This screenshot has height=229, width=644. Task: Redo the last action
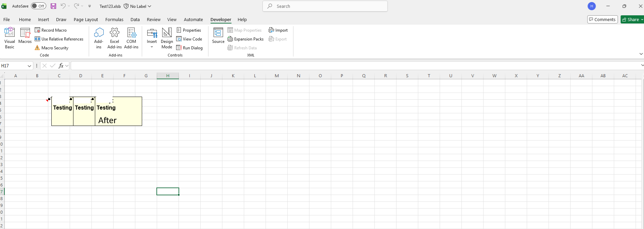pyautogui.click(x=77, y=6)
